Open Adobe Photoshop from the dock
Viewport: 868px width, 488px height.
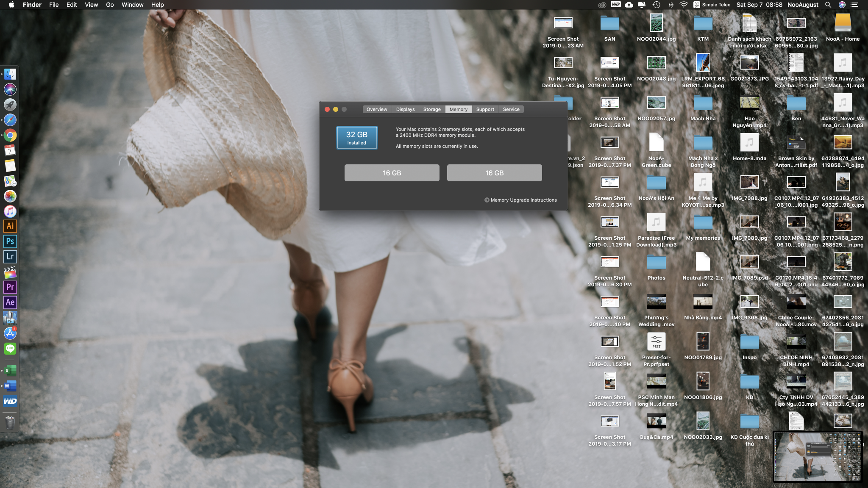pos(10,241)
